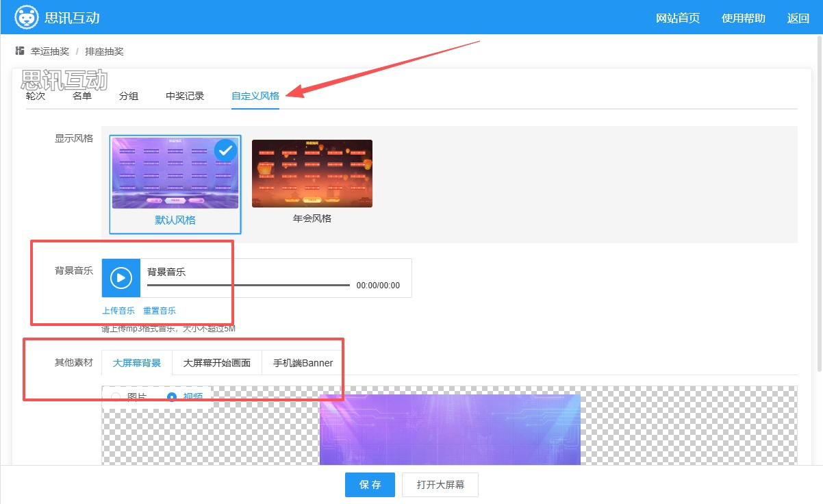This screenshot has width=823, height=504.
Task: Open the 中奖记录 tab
Action: (185, 96)
